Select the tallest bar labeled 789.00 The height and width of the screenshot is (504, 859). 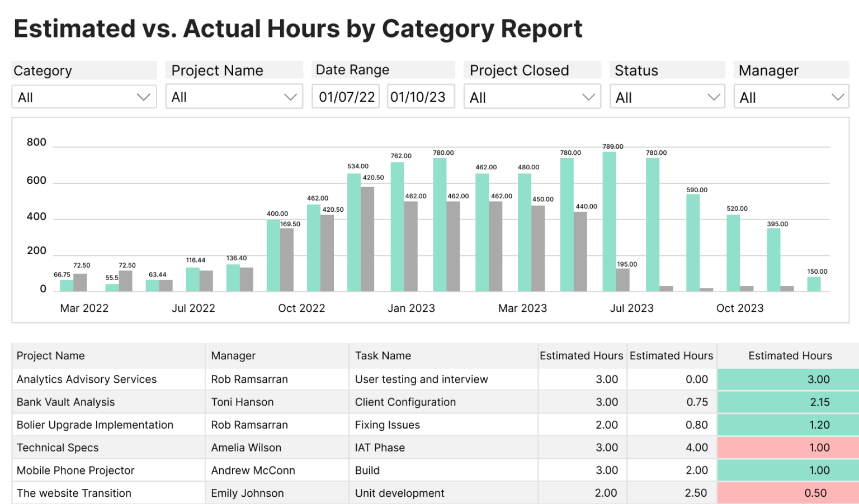[x=610, y=221]
